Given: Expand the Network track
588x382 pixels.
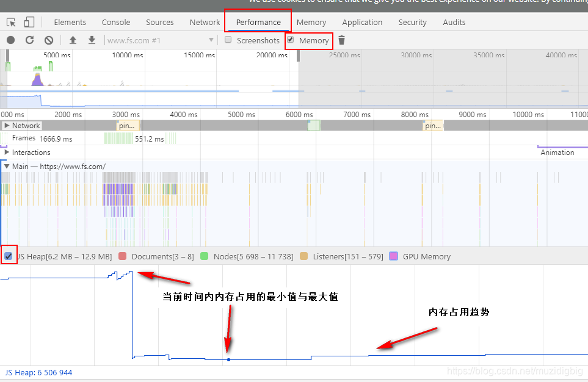Looking at the screenshot, I should [x=7, y=126].
